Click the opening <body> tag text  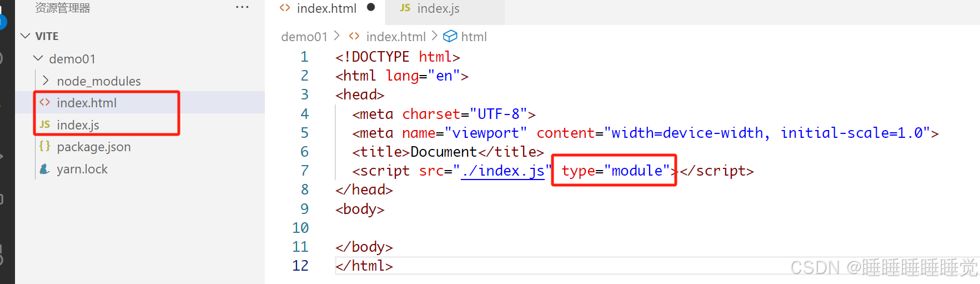(x=360, y=209)
